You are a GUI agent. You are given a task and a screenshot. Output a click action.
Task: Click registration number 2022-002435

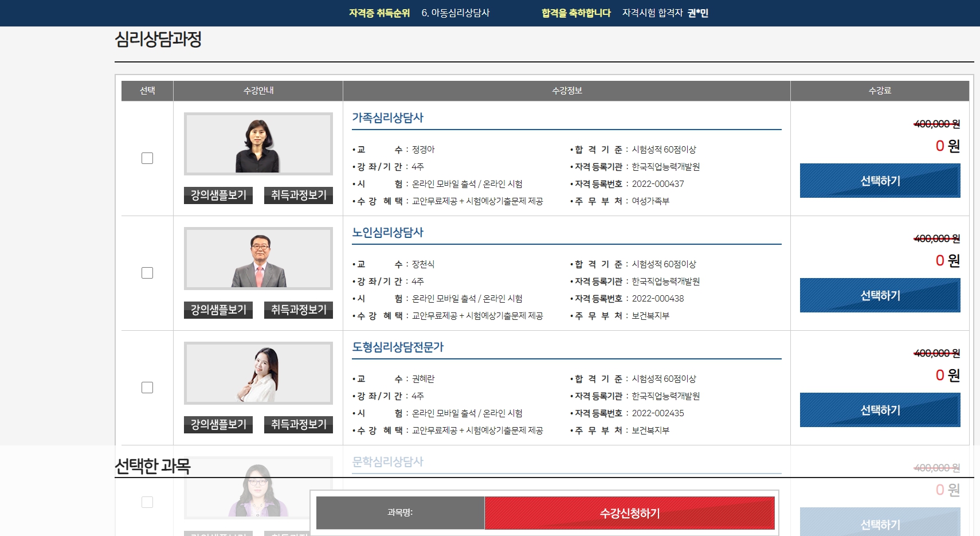point(658,413)
